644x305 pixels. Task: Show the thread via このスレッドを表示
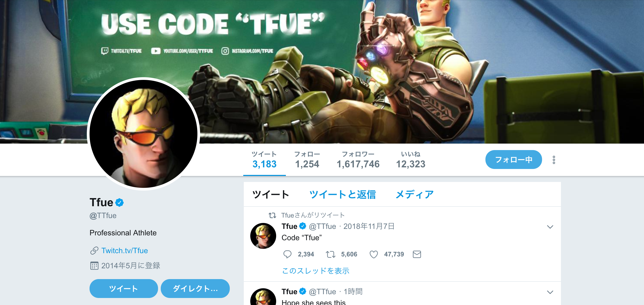316,271
